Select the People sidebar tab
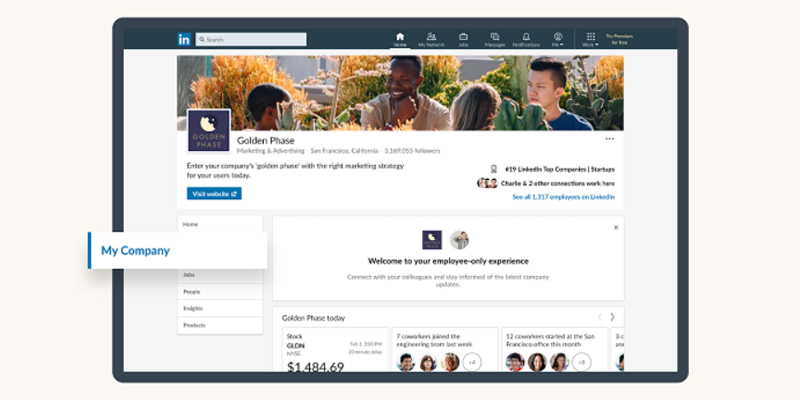This screenshot has width=800, height=400. tap(220, 292)
